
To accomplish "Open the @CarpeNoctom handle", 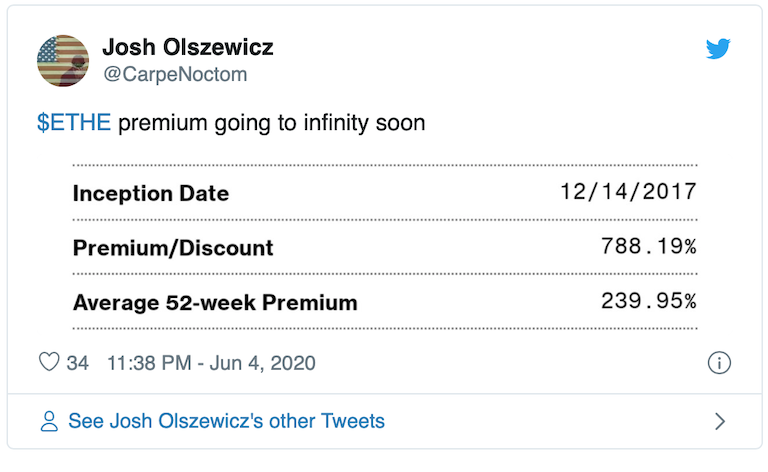I will click(175, 74).
